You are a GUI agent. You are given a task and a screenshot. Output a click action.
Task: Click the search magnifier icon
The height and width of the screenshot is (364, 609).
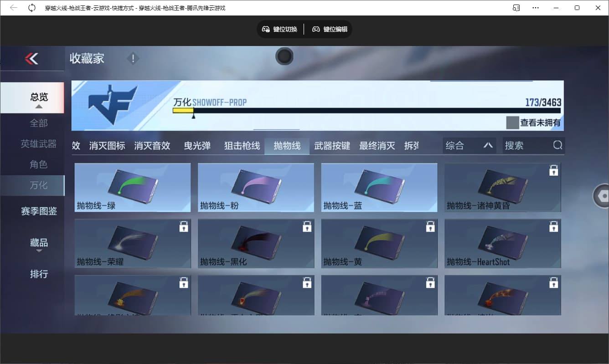(x=557, y=145)
